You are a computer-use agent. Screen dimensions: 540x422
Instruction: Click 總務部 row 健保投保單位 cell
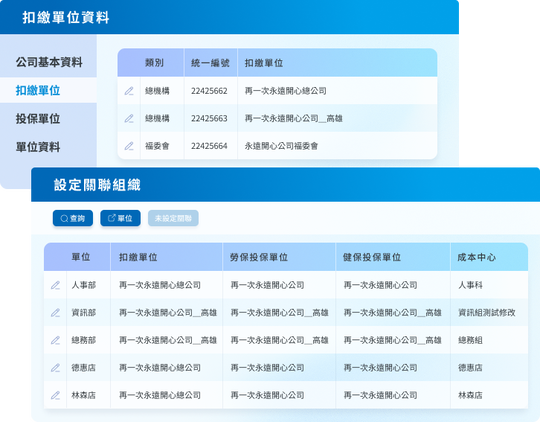pos(392,340)
